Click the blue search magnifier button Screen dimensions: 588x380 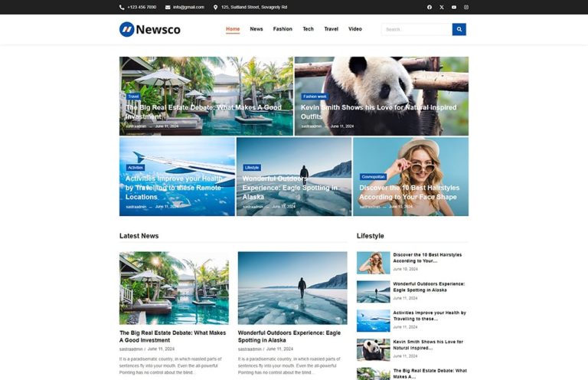tap(459, 29)
